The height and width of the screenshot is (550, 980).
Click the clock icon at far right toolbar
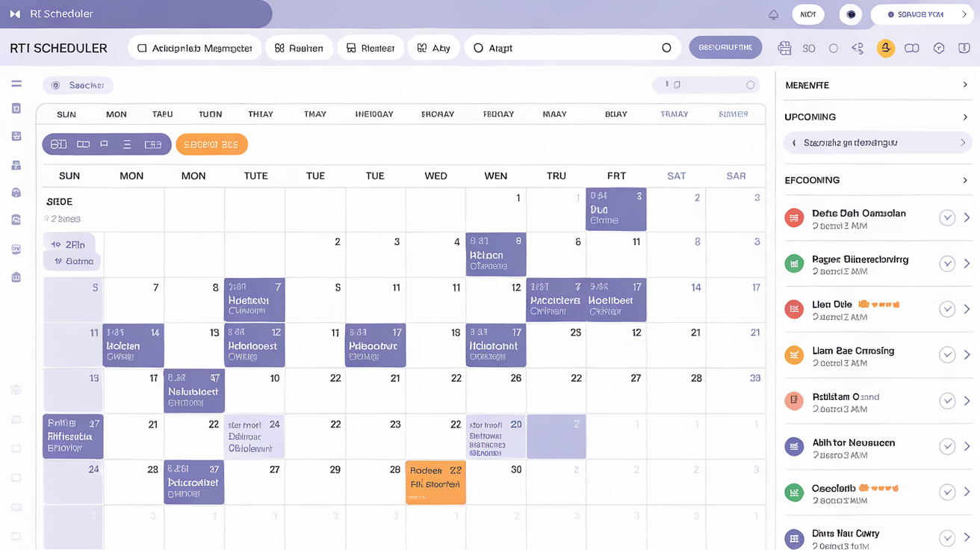tap(964, 48)
